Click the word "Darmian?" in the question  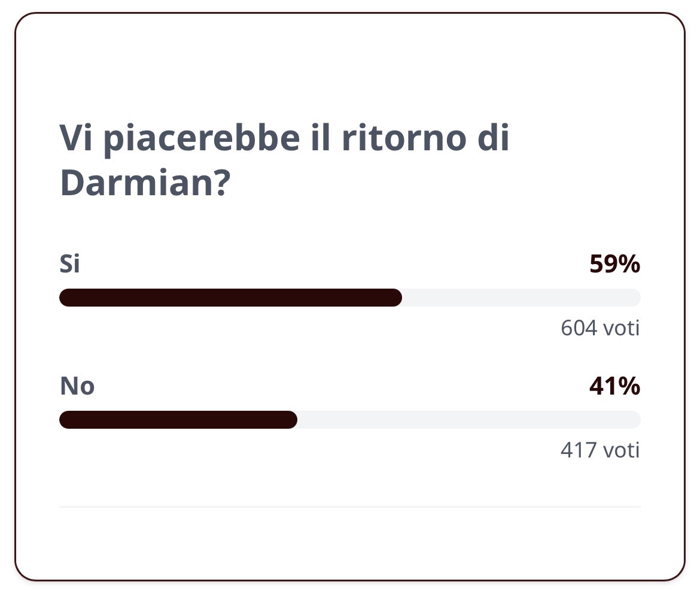(144, 184)
